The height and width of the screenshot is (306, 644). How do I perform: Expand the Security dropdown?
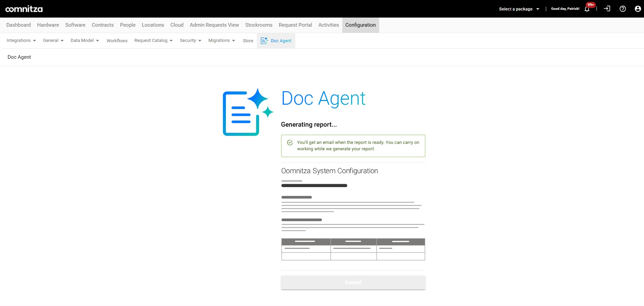191,41
